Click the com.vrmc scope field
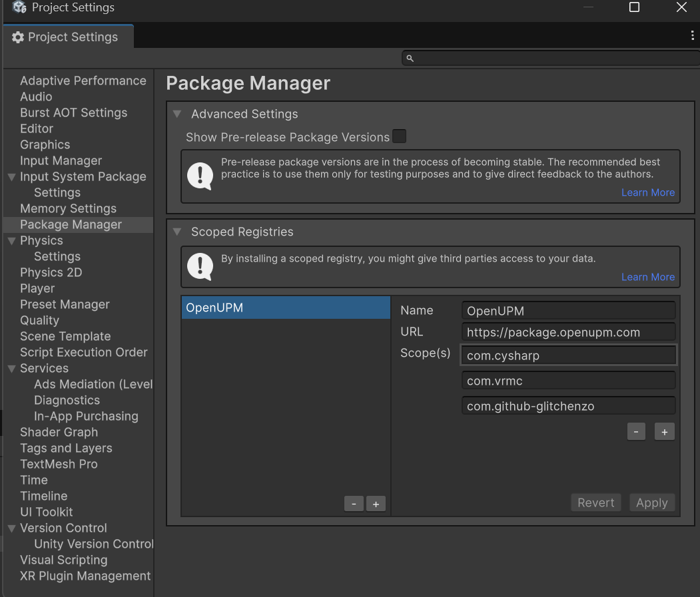This screenshot has width=700, height=597. (x=568, y=381)
